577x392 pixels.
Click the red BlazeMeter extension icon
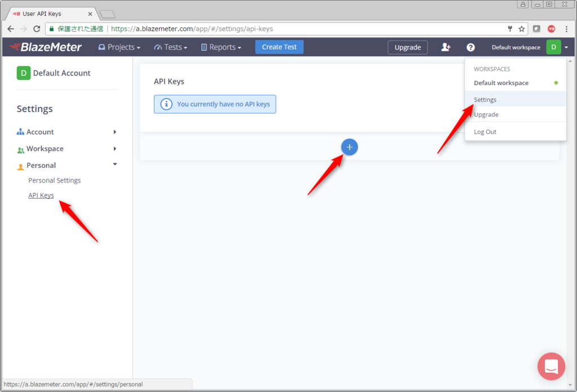pyautogui.click(x=551, y=29)
